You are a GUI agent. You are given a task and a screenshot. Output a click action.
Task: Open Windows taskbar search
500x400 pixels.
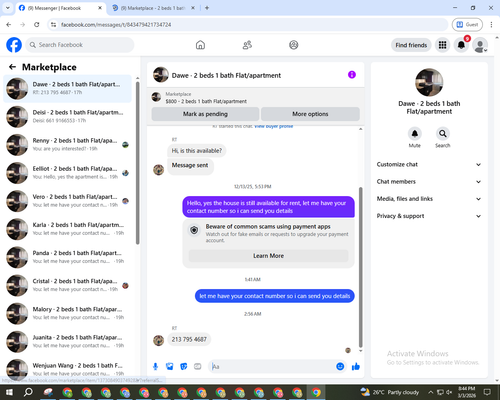(x=28, y=392)
